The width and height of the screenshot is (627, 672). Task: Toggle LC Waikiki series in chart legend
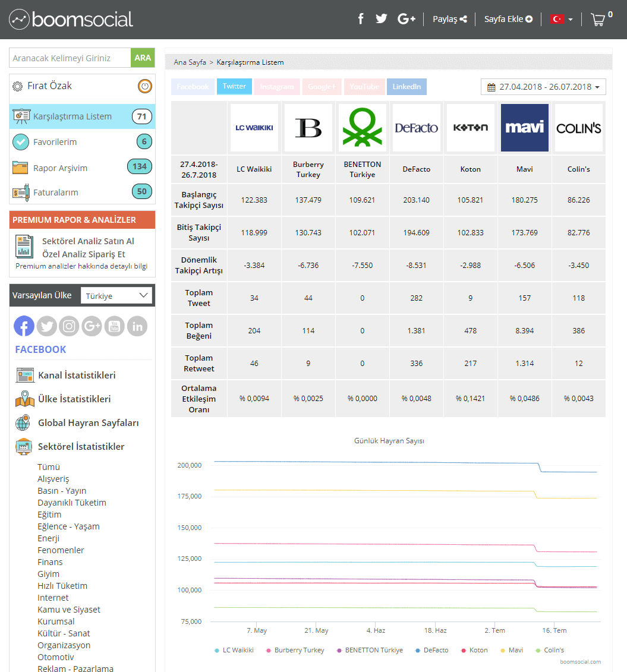(x=234, y=650)
